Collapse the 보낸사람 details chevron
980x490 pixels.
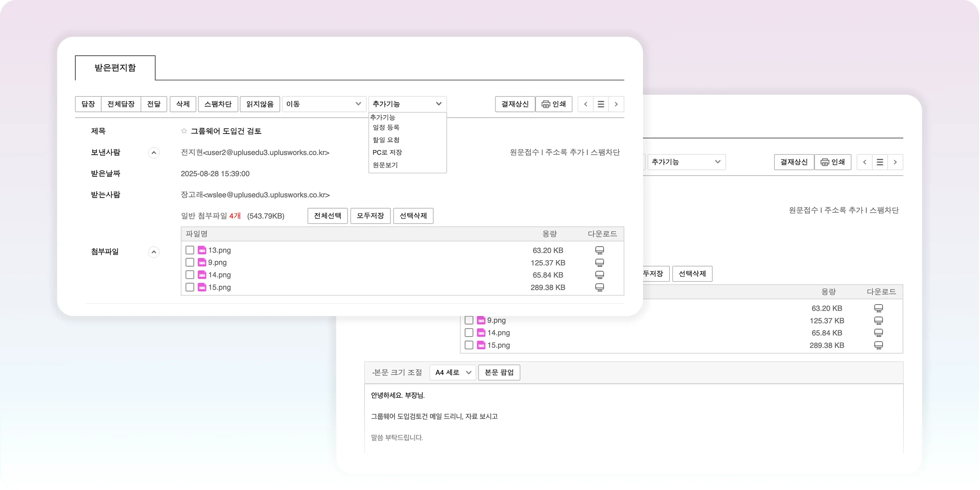coord(154,153)
